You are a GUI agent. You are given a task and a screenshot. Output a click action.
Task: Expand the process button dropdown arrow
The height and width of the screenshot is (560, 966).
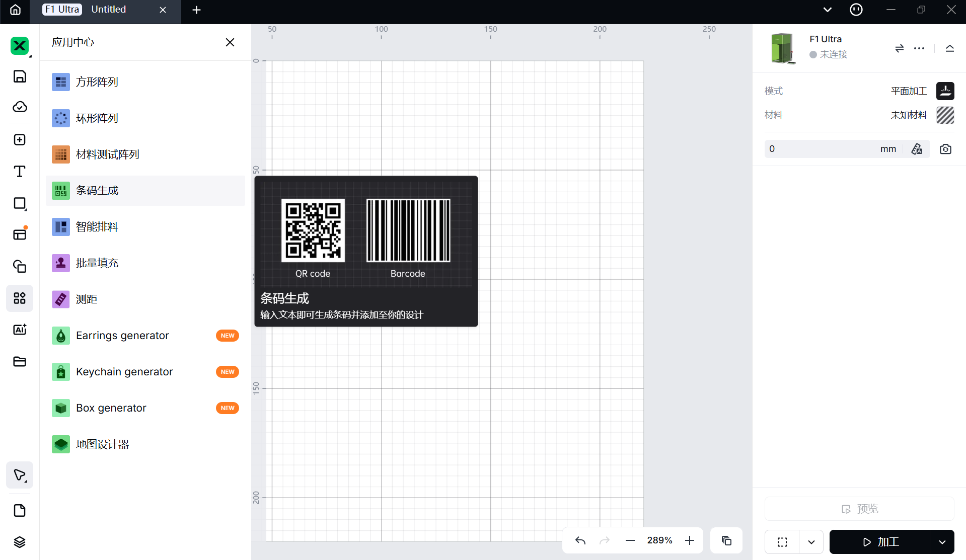pos(942,542)
